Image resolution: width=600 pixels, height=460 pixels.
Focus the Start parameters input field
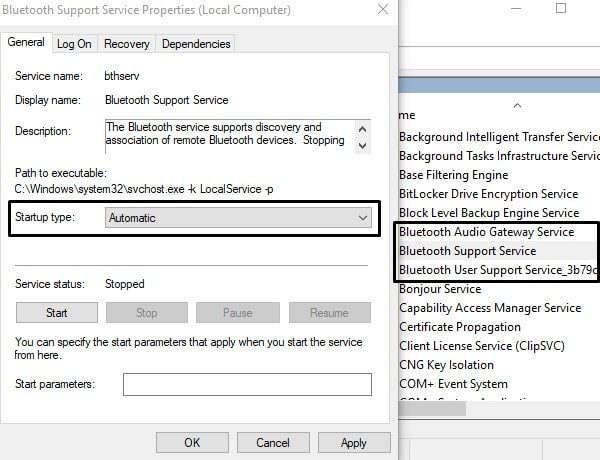(x=247, y=384)
